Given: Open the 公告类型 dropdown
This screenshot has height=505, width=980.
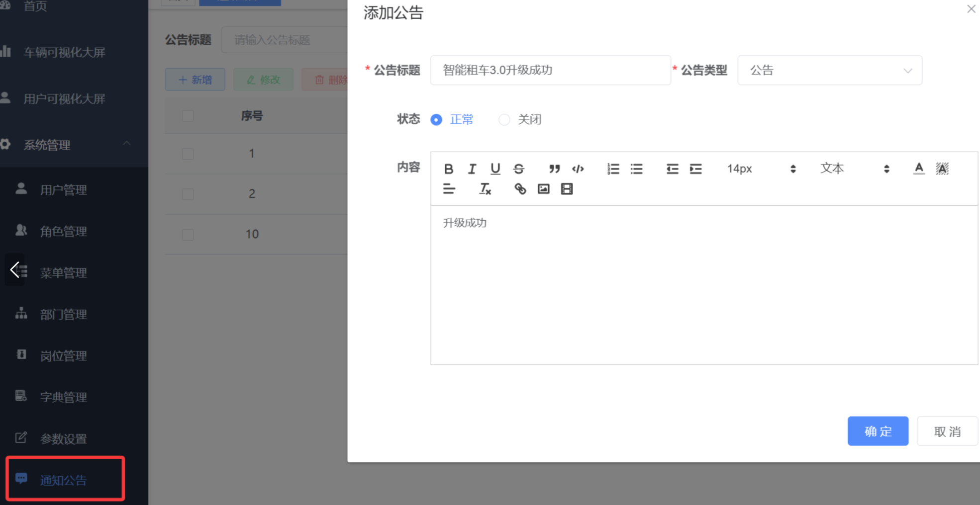Looking at the screenshot, I should tap(829, 71).
